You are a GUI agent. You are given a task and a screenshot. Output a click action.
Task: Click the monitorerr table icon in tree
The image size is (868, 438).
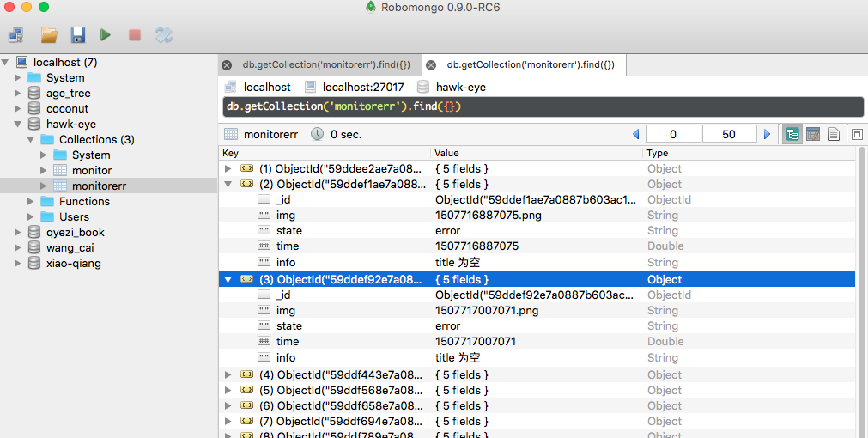click(x=60, y=186)
